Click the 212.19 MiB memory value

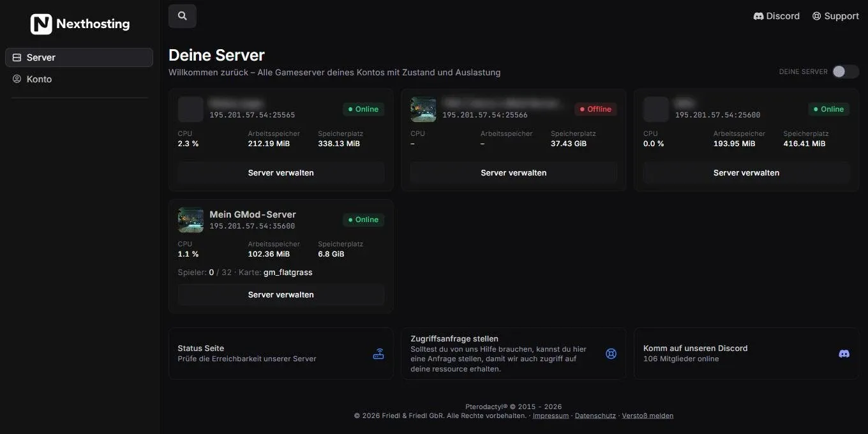tap(269, 144)
